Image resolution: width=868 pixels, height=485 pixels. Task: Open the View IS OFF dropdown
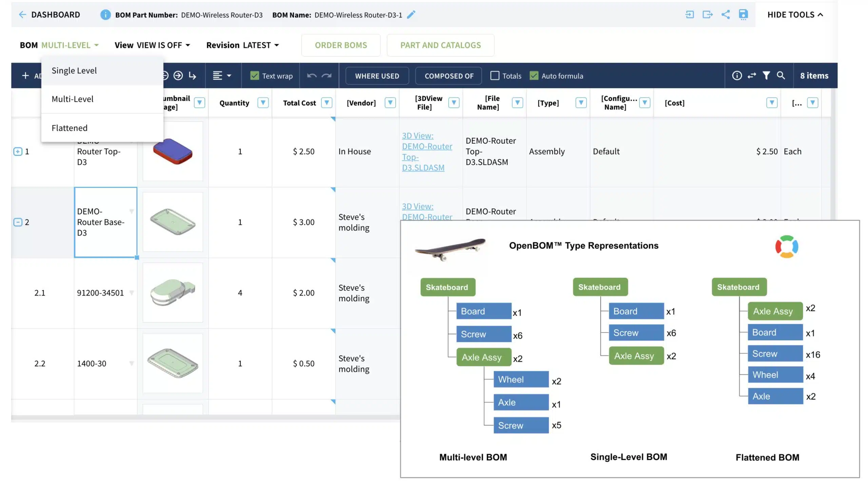click(x=152, y=45)
